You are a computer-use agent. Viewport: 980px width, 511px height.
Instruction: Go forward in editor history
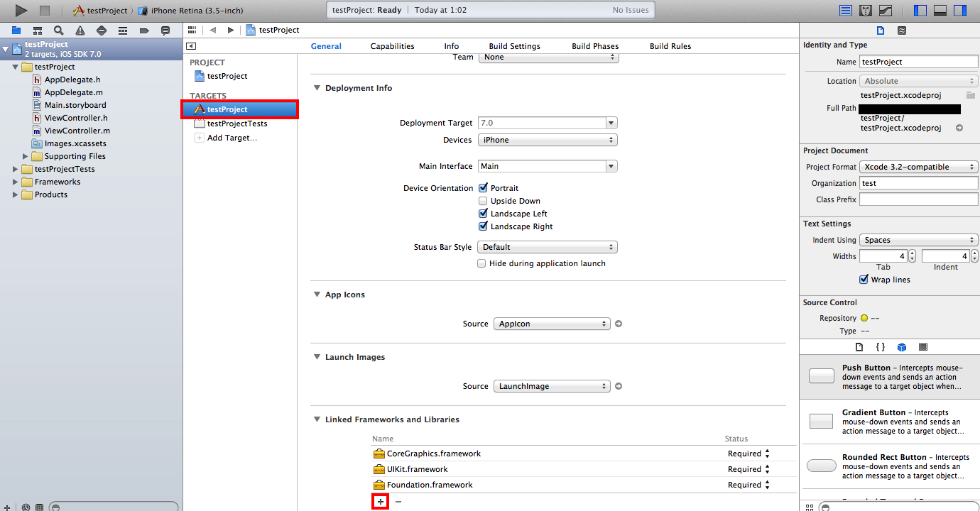pyautogui.click(x=230, y=30)
